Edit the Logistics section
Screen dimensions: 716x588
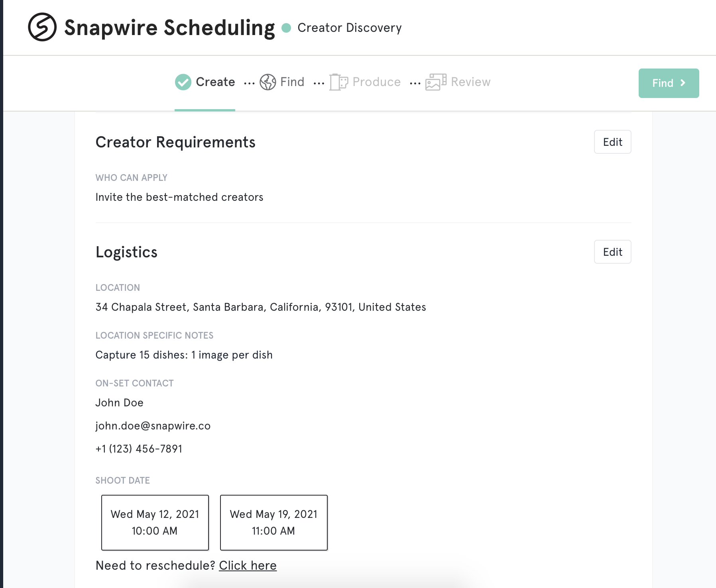pos(613,252)
